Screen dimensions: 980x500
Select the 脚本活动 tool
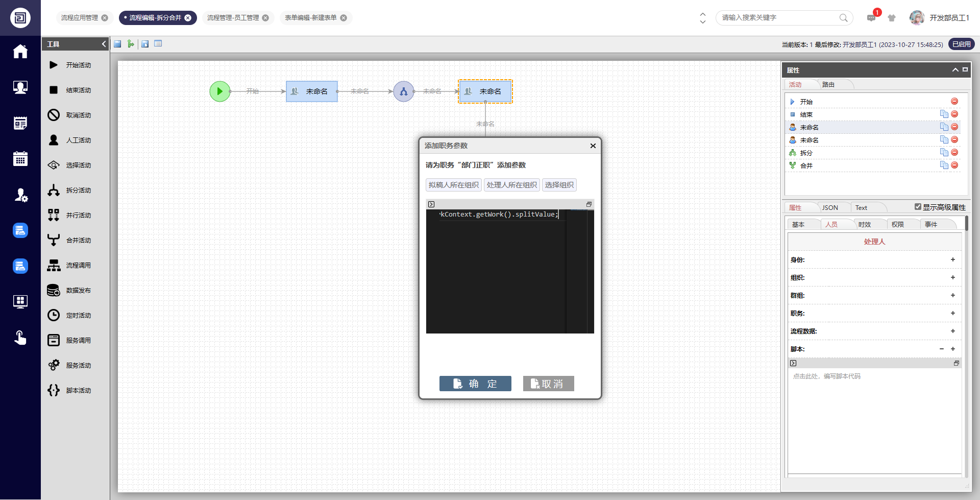click(70, 390)
